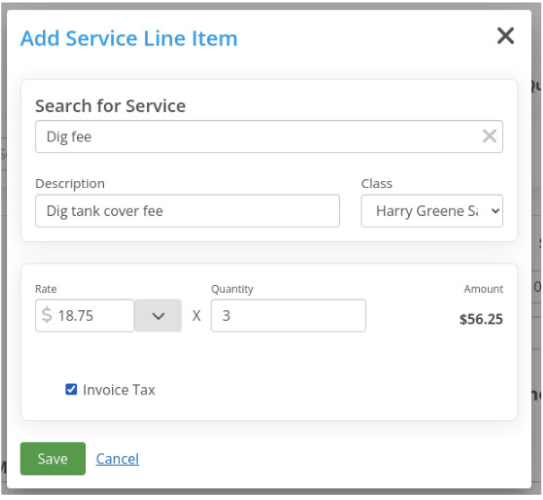Click the Quantity label text
543x500 pixels.
232,289
